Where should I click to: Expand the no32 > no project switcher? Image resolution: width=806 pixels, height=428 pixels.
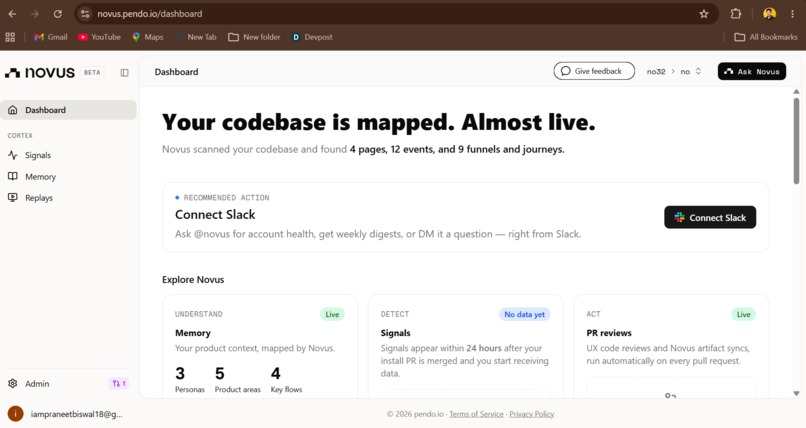tap(674, 71)
